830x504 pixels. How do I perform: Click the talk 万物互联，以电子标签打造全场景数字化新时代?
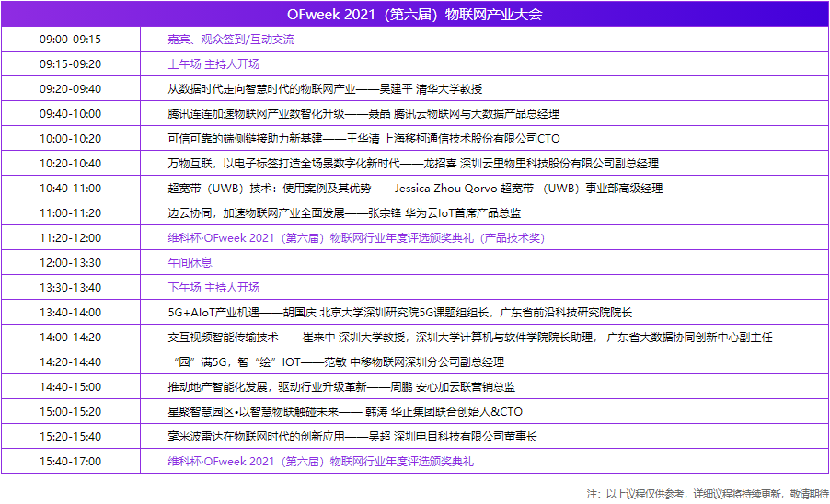click(413, 164)
